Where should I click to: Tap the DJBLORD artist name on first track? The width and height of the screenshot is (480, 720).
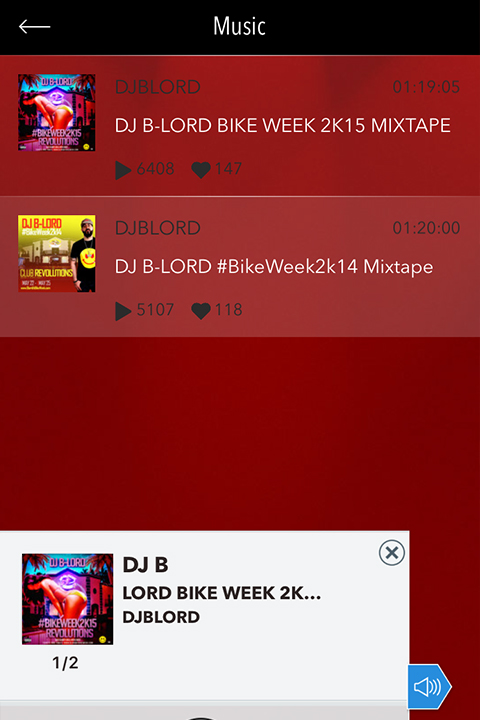[x=158, y=87]
